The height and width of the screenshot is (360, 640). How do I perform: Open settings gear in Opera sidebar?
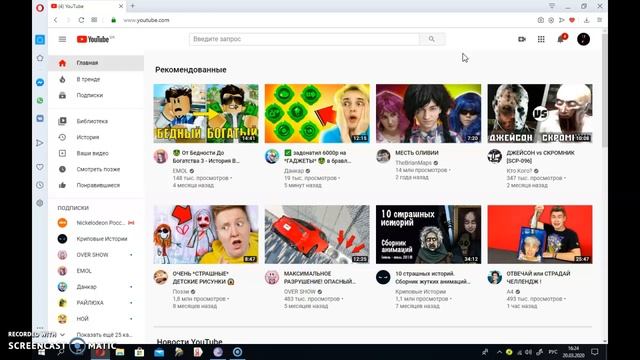[x=40, y=203]
